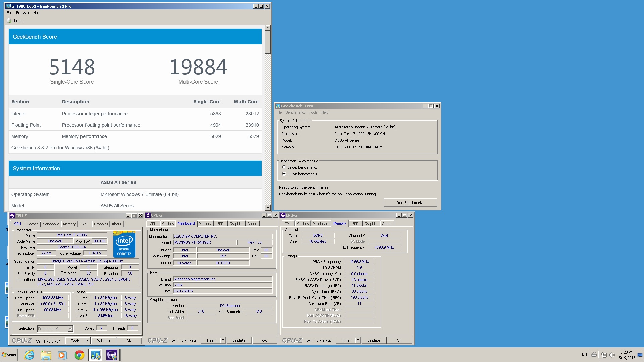Switch to CPU-Z taskbar icon
This screenshot has width=644, height=362.
tap(112, 355)
